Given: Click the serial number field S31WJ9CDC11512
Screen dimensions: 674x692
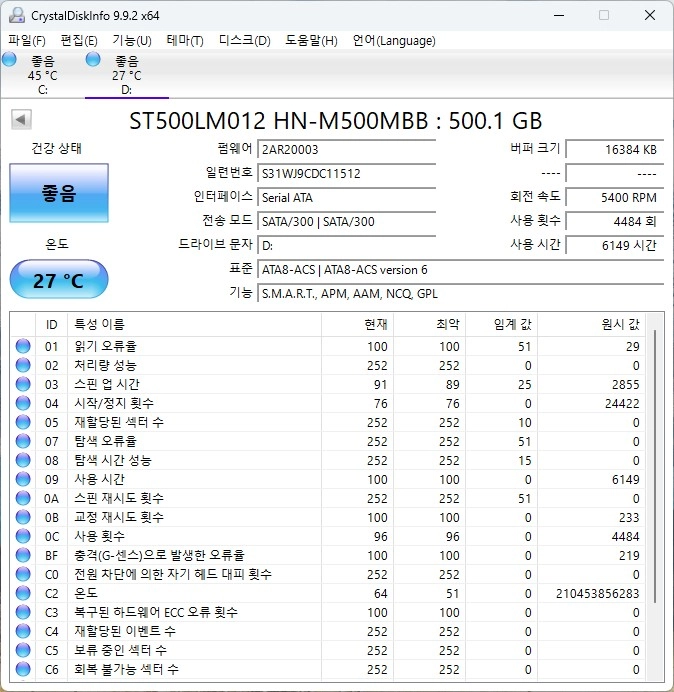Looking at the screenshot, I should point(346,173).
